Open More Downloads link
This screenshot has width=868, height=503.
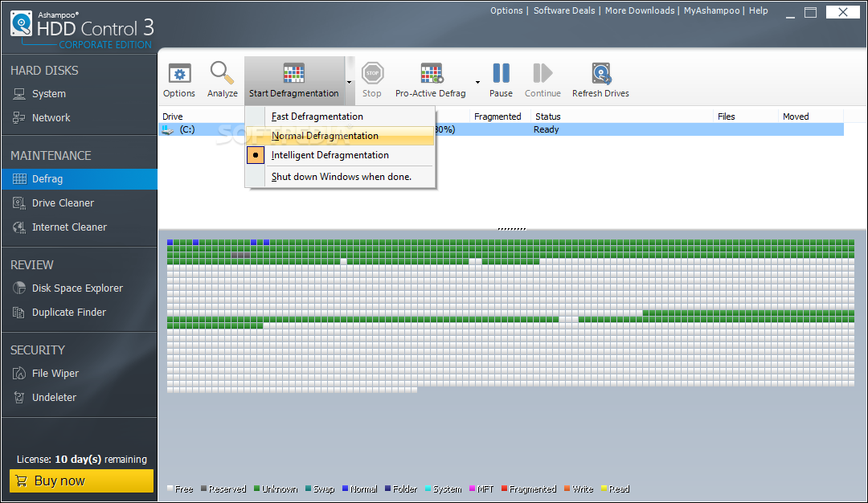coord(640,10)
